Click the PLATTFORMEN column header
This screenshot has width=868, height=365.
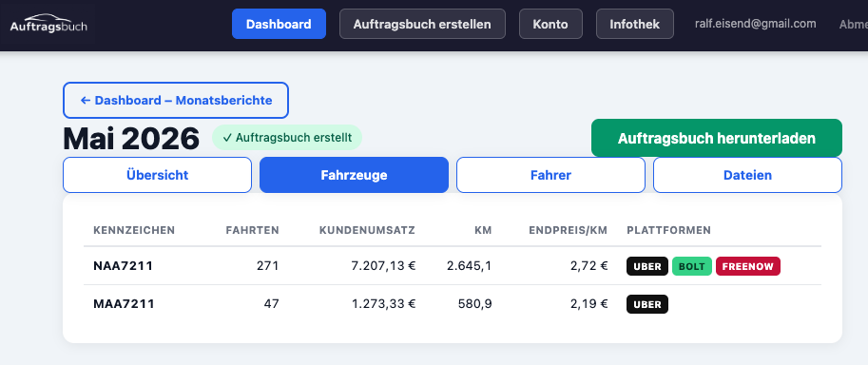(668, 230)
